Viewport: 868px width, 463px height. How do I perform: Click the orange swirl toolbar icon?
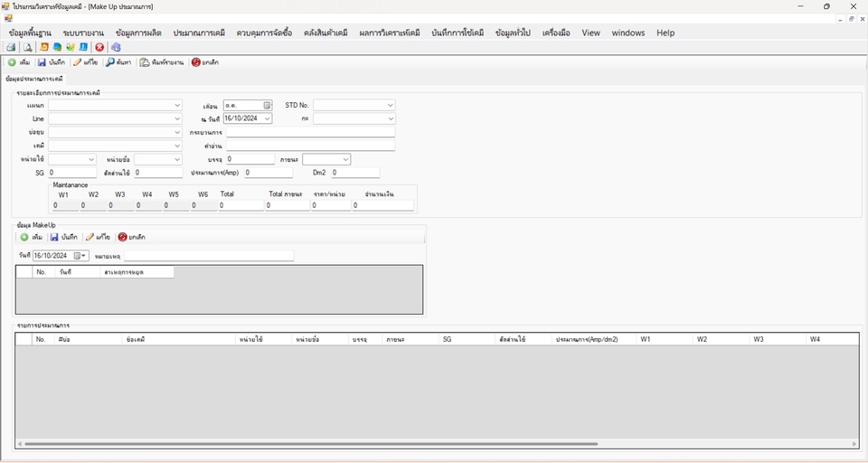43,47
